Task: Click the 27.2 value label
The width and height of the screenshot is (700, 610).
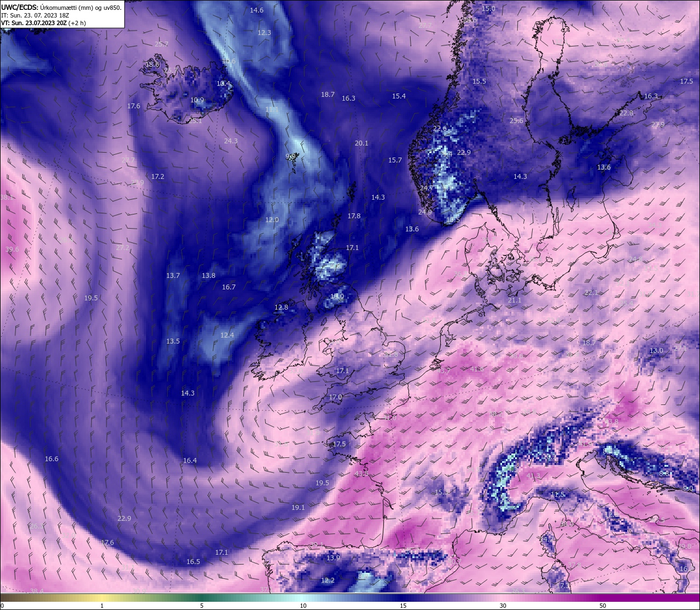Action: [x=122, y=248]
